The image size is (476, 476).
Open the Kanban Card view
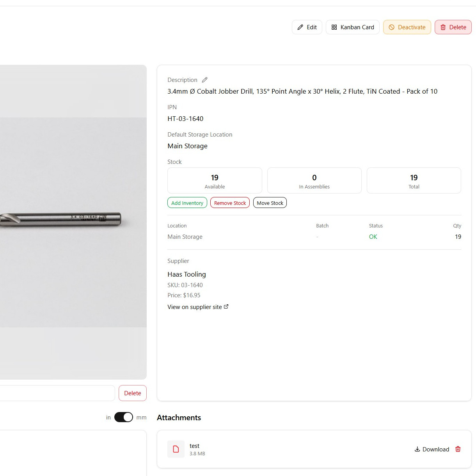(x=353, y=27)
